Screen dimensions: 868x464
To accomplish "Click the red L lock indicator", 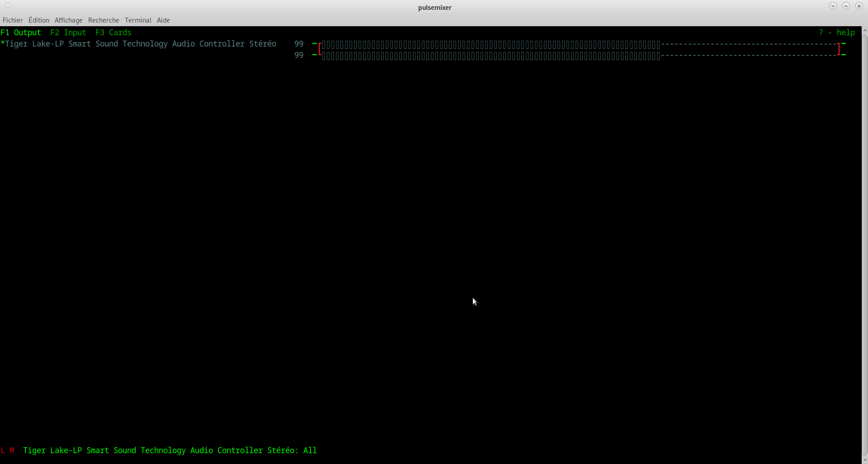I will 3,450.
